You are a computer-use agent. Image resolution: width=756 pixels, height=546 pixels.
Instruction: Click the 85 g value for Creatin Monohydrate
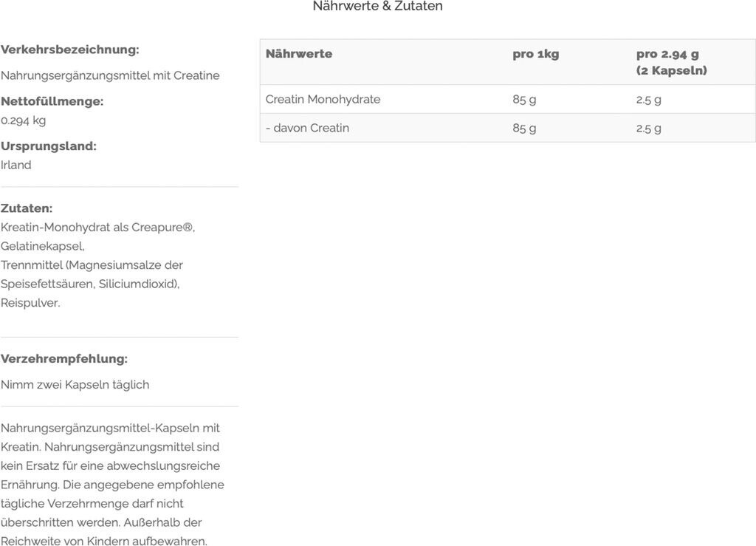pyautogui.click(x=524, y=100)
